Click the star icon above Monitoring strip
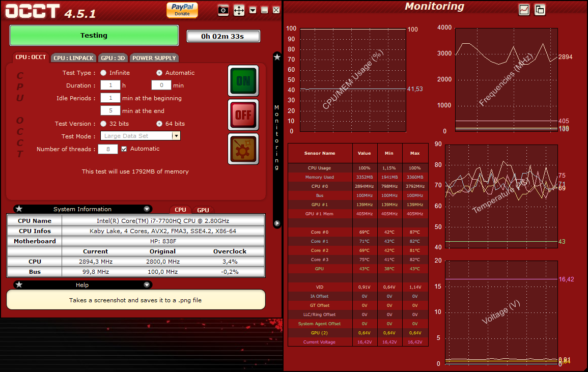The width and height of the screenshot is (588, 372). tap(277, 57)
